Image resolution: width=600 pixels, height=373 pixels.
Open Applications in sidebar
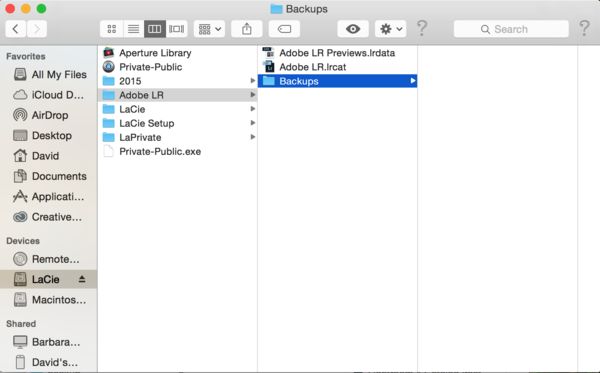49,197
